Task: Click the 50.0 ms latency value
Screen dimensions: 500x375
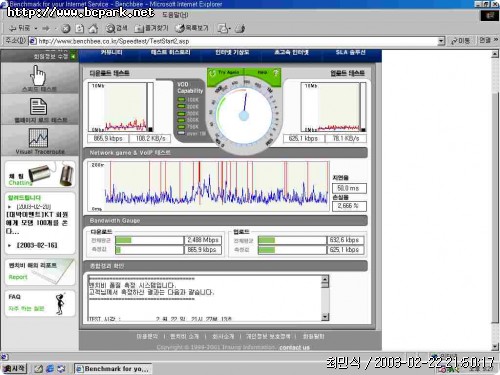Action: tap(349, 188)
